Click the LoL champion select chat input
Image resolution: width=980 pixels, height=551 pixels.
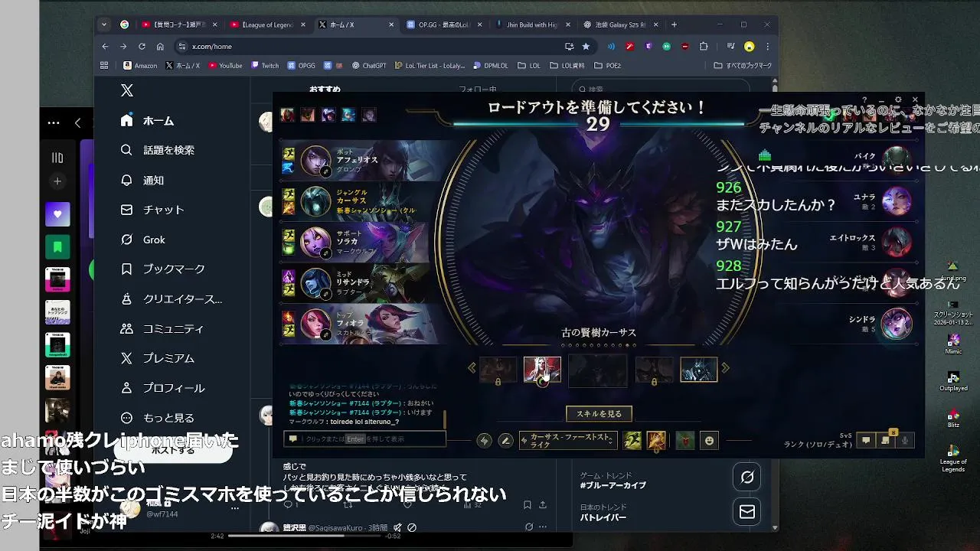click(x=364, y=439)
